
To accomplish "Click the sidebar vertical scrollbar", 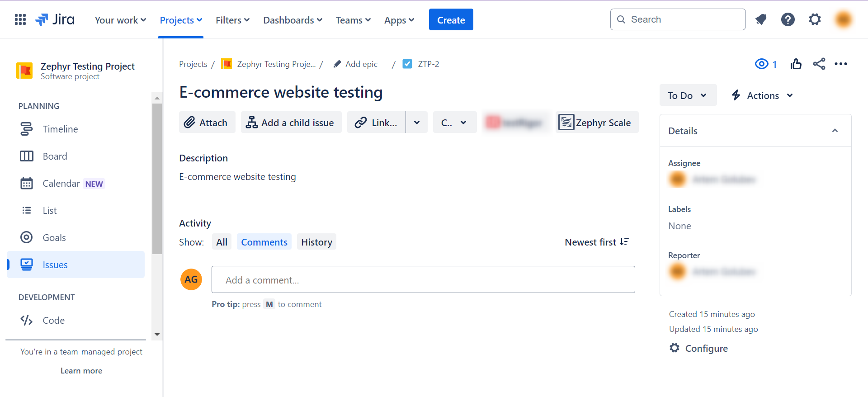I will pyautogui.click(x=157, y=181).
